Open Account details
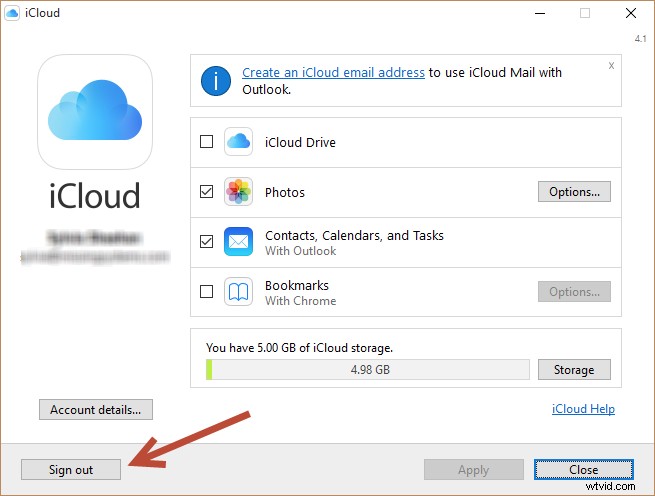Image resolution: width=655 pixels, height=496 pixels. 95,409
